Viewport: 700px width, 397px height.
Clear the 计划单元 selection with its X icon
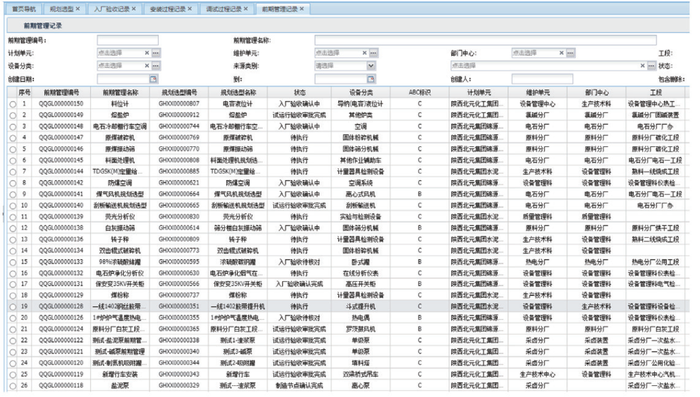pos(147,53)
